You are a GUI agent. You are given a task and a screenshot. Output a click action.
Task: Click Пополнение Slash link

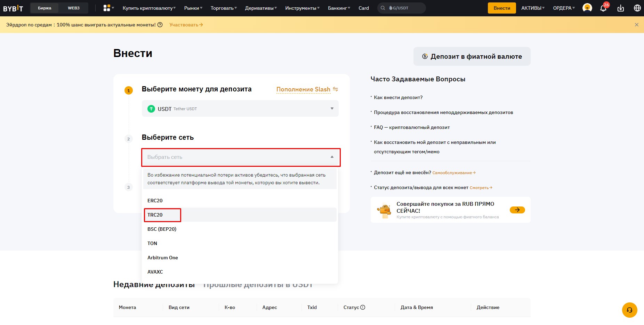tap(303, 89)
